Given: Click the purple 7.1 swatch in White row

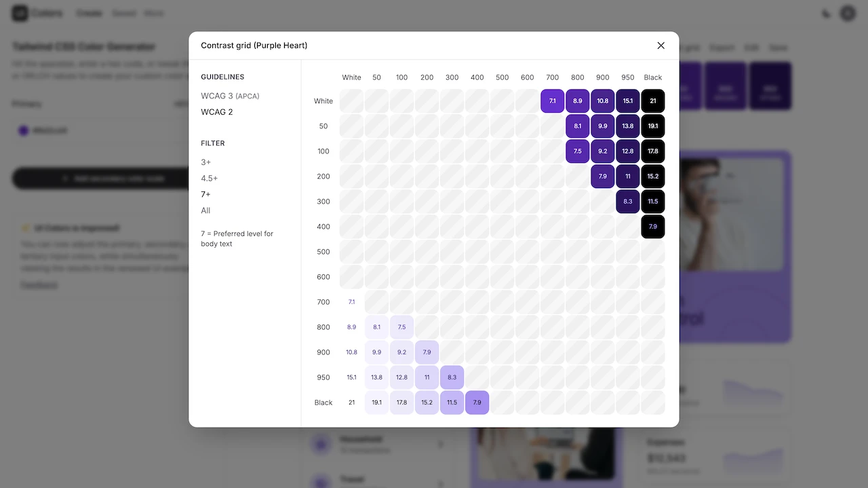Looking at the screenshot, I should pos(553,101).
